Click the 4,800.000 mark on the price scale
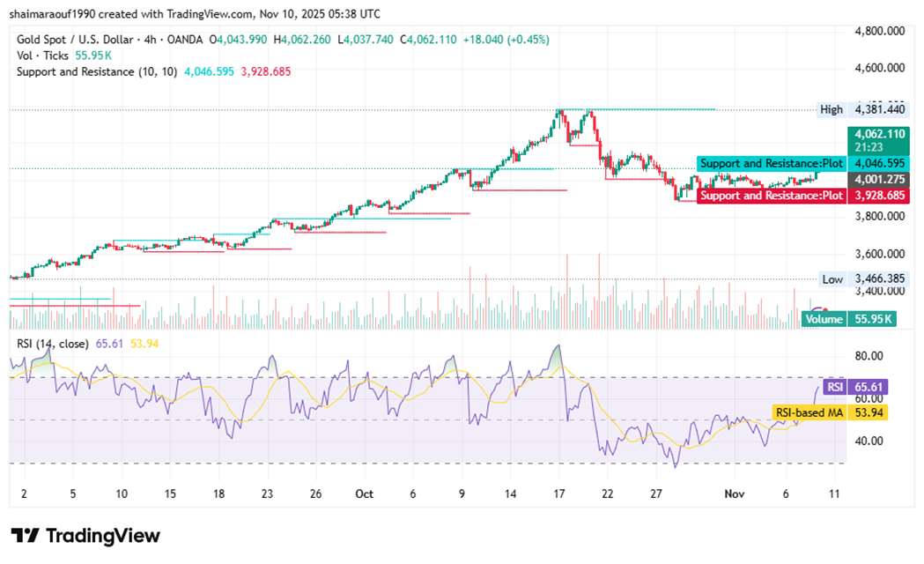The height and width of the screenshot is (564, 924). tap(880, 31)
